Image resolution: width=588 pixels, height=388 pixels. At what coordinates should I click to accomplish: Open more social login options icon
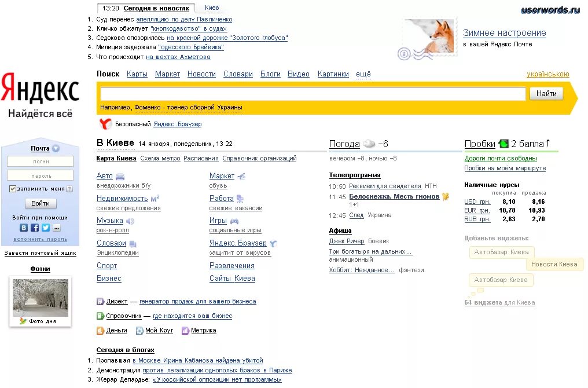point(57,228)
